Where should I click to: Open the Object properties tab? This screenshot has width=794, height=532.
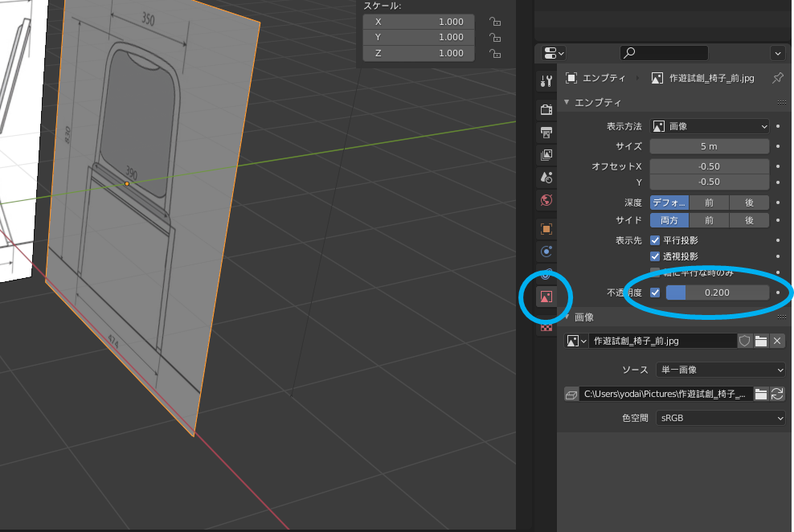coord(546,229)
